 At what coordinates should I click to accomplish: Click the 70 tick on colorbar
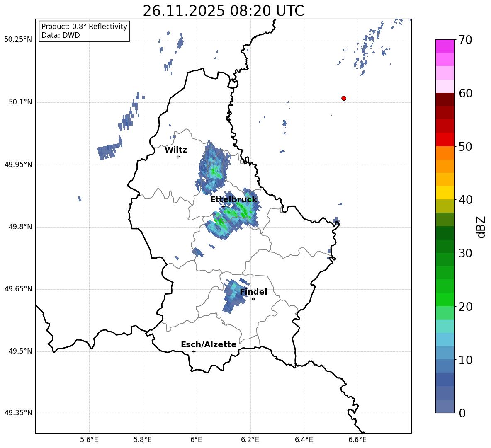(465, 40)
